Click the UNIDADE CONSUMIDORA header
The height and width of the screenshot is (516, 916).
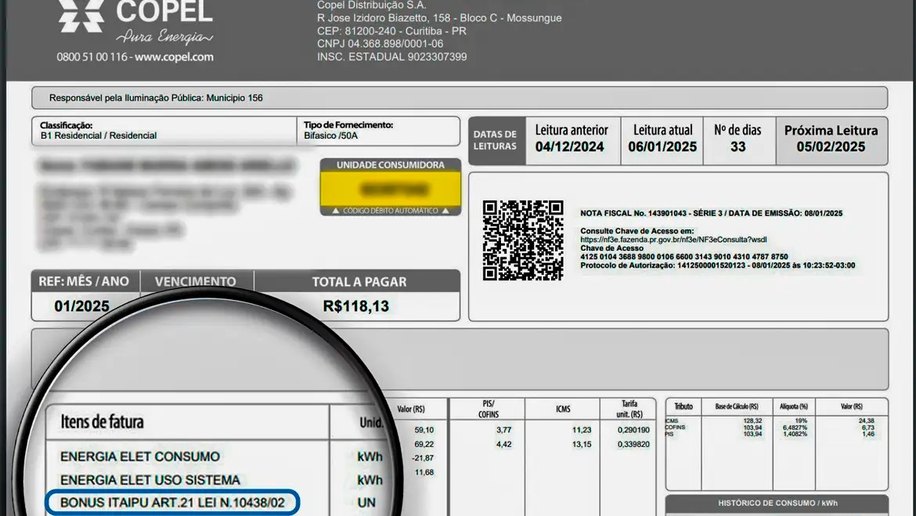[x=390, y=165]
